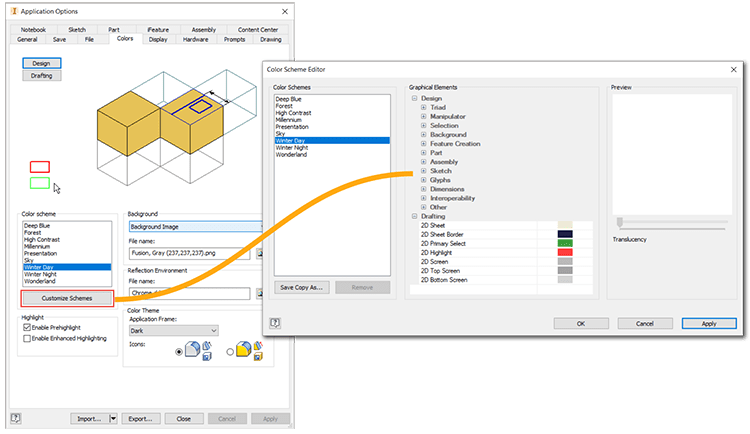
Task: Expand the Background node in Graphical Elements
Action: point(423,134)
